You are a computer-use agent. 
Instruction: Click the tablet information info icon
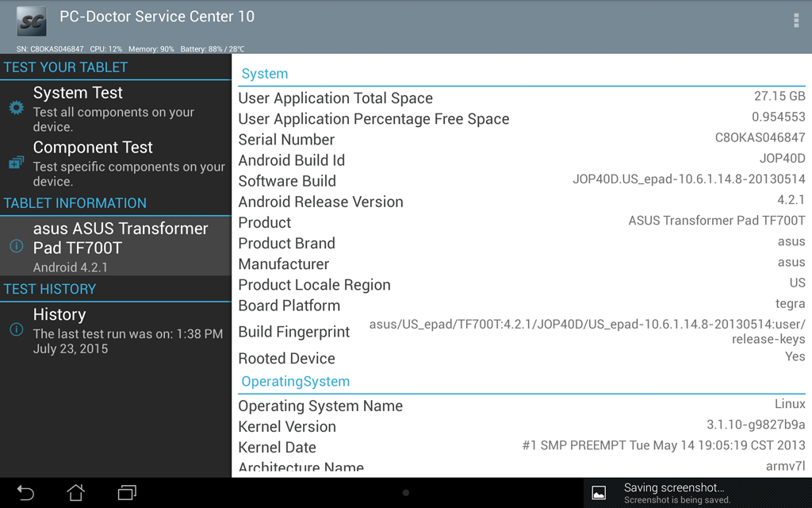[16, 246]
